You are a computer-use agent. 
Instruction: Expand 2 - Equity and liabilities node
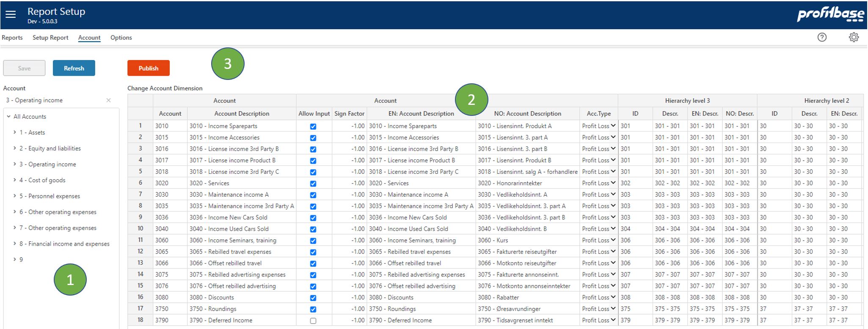(x=15, y=148)
